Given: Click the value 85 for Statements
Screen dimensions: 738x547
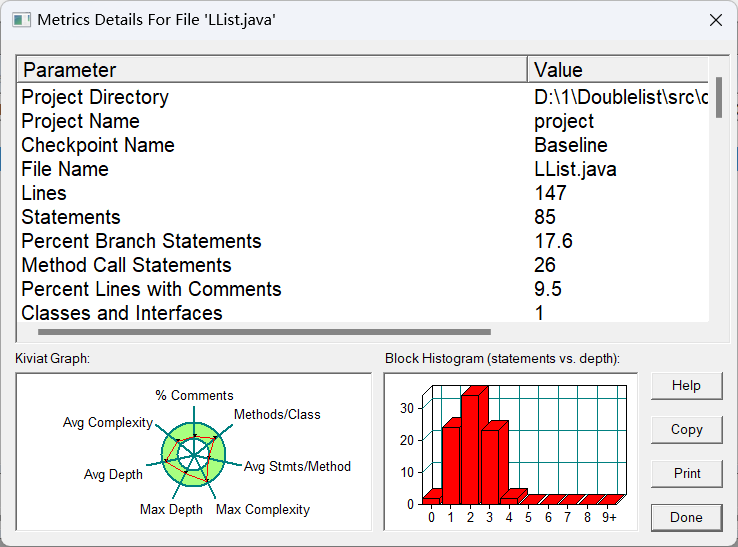Looking at the screenshot, I should click(x=545, y=217).
